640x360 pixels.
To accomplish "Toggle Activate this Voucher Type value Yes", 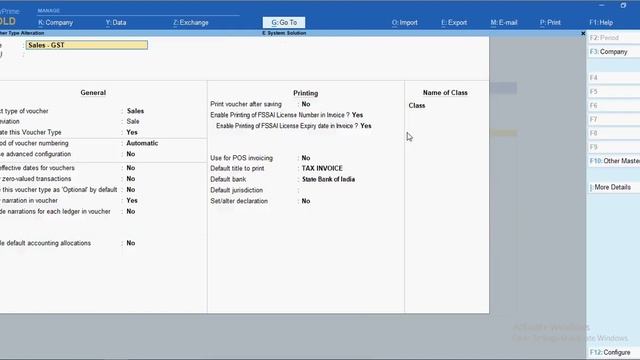I will (132, 132).
